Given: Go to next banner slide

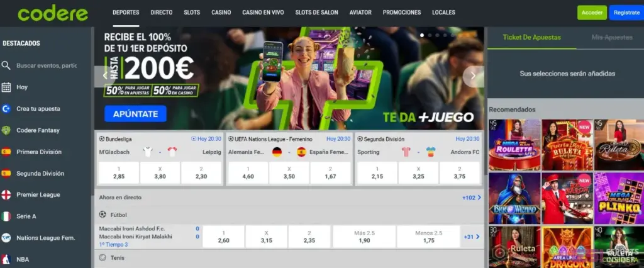Looking at the screenshot, I should click(473, 75).
